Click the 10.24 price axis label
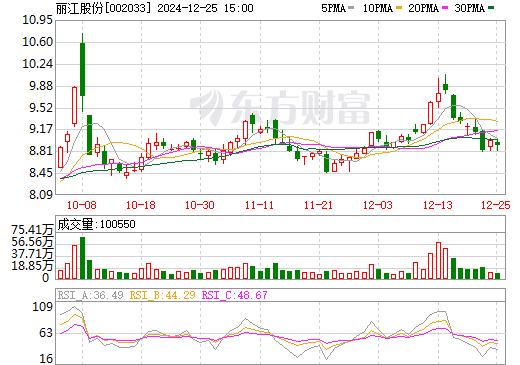520x365 pixels. 37,64
